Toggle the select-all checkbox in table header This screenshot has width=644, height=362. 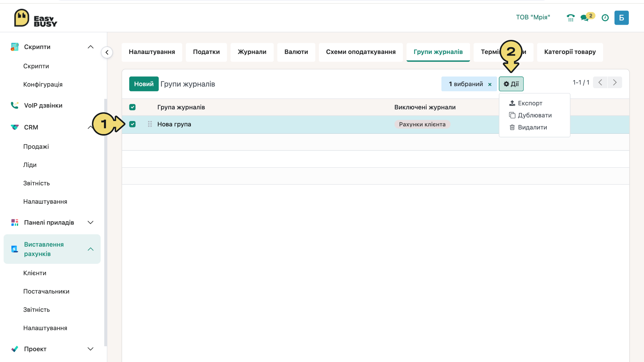tap(132, 107)
